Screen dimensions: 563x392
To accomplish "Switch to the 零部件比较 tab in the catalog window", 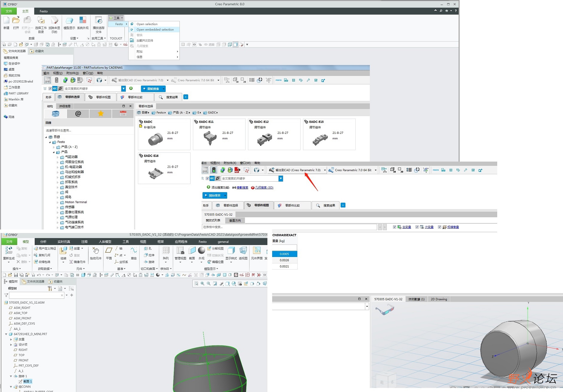I will click(135, 97).
